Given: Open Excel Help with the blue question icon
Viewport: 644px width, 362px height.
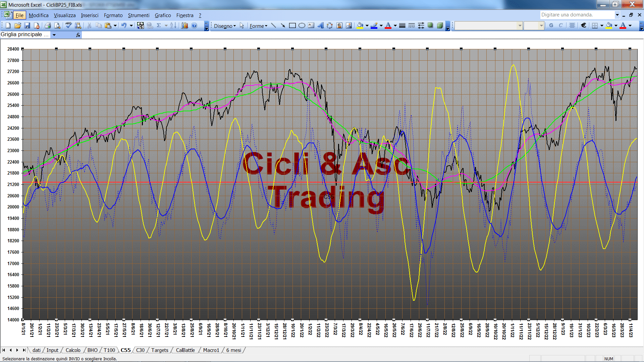Looking at the screenshot, I should tap(194, 25).
